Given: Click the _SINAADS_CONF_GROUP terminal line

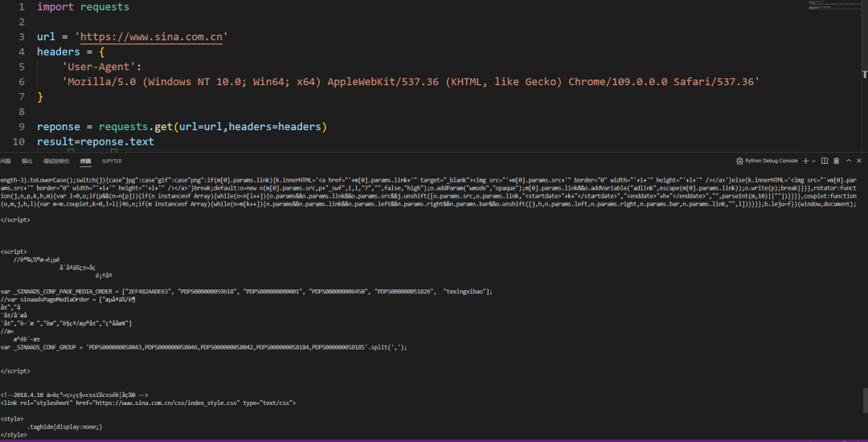Looking at the screenshot, I should click(x=203, y=347).
